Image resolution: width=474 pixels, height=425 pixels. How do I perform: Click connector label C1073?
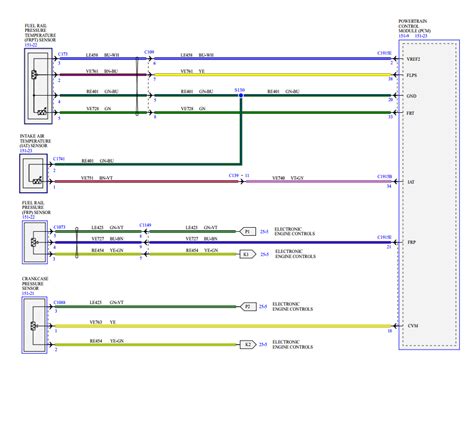coord(59,227)
